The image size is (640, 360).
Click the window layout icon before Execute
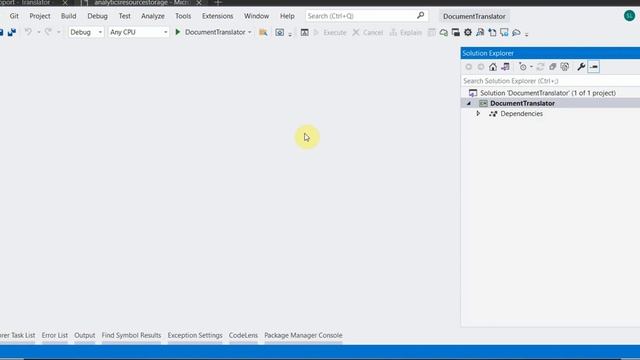point(304,32)
